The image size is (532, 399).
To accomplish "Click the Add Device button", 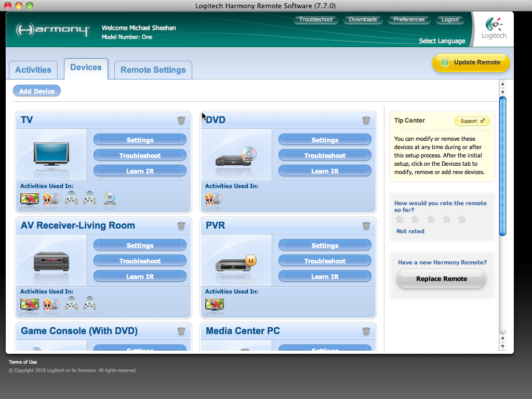I will click(37, 91).
